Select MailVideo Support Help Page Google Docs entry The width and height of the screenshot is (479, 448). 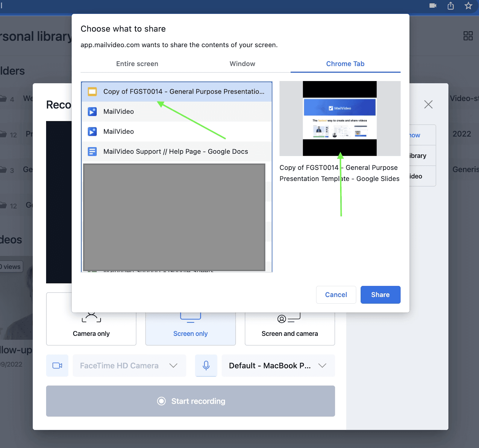tap(177, 152)
